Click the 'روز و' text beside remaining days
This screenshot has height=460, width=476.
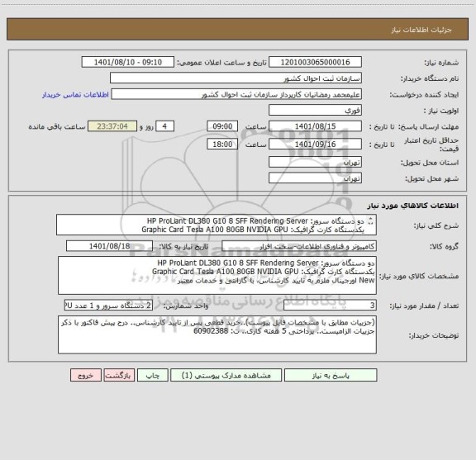146,126
